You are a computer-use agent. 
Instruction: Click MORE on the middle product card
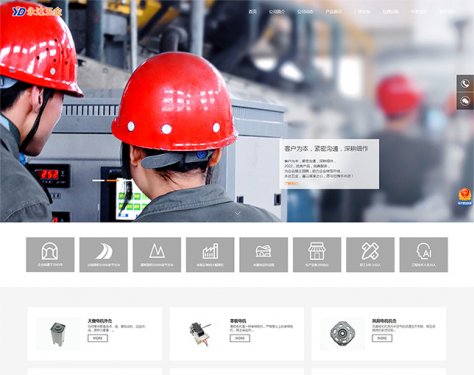[240, 338]
